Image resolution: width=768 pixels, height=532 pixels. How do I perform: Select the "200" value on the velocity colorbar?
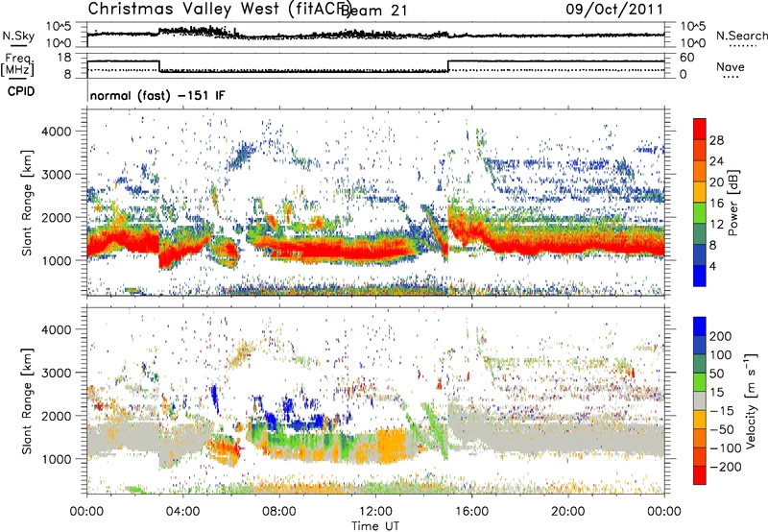click(x=721, y=336)
